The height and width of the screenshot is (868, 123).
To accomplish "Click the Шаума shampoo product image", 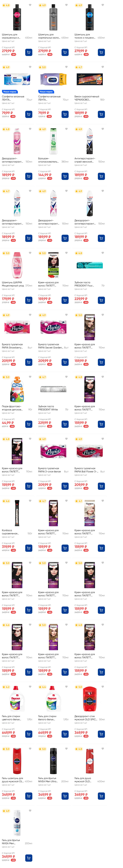I will click(x=17, y=265).
